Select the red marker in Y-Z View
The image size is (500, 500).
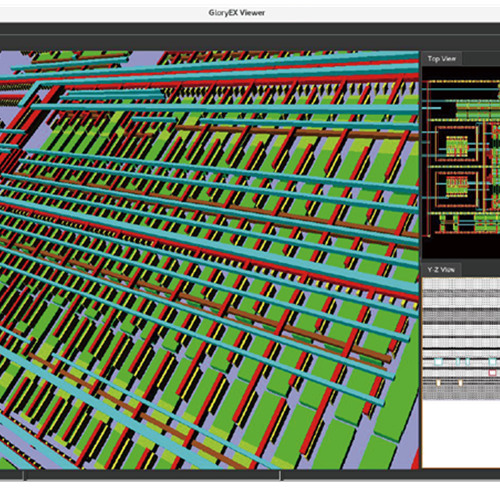coord(492,373)
